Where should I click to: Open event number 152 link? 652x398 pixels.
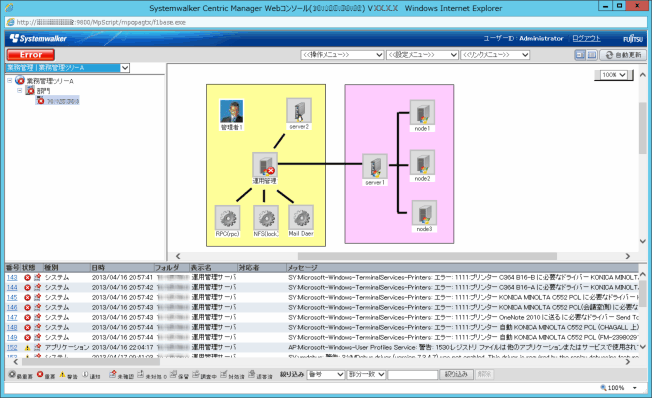tap(12, 347)
